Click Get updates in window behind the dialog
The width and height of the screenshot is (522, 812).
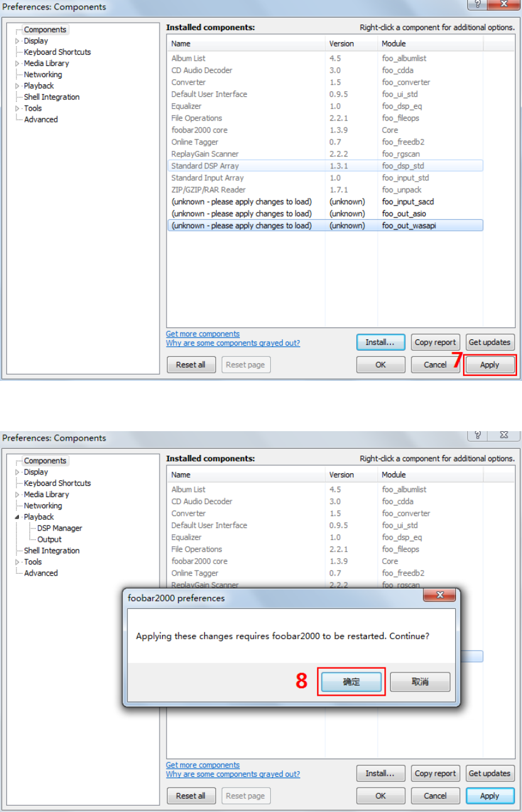(490, 774)
